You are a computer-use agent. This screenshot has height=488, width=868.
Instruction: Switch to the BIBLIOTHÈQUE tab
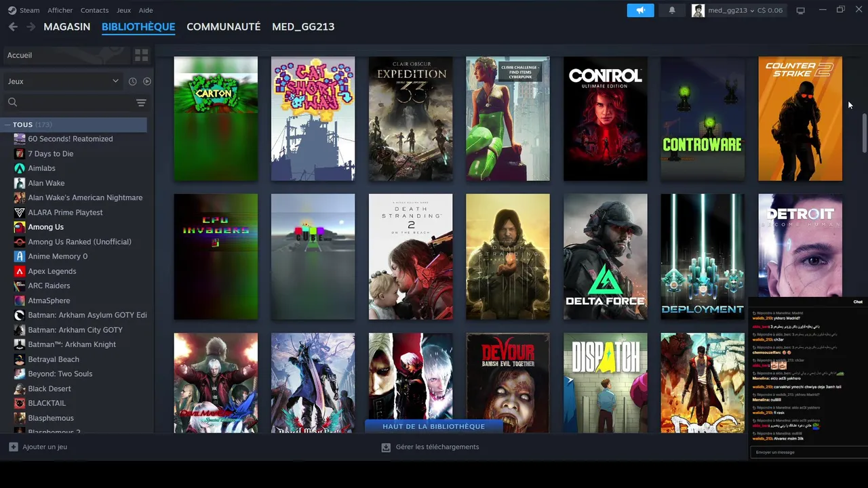[x=138, y=26]
